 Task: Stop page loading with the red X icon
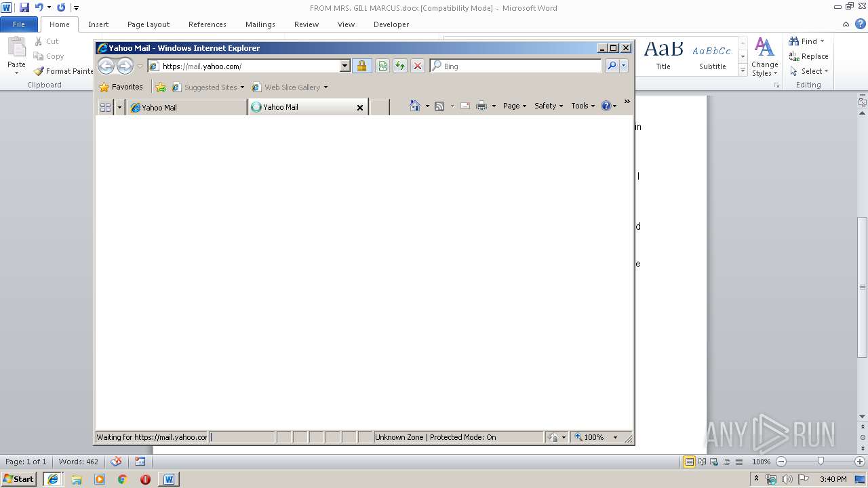(418, 66)
